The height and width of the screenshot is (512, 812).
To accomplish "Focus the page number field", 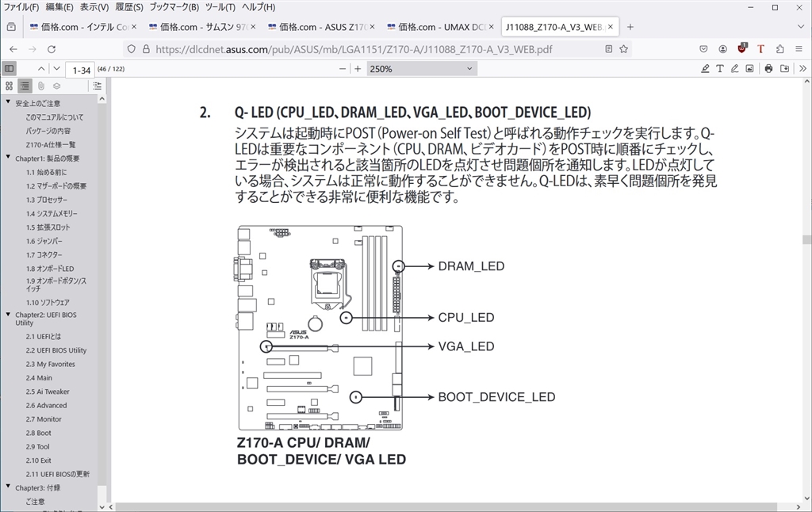I will (80, 70).
